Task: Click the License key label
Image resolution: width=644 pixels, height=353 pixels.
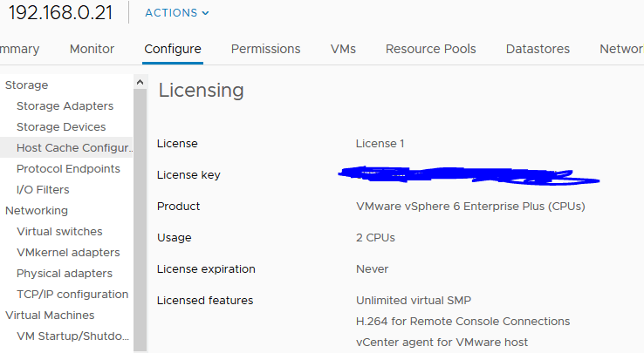Action: (188, 175)
